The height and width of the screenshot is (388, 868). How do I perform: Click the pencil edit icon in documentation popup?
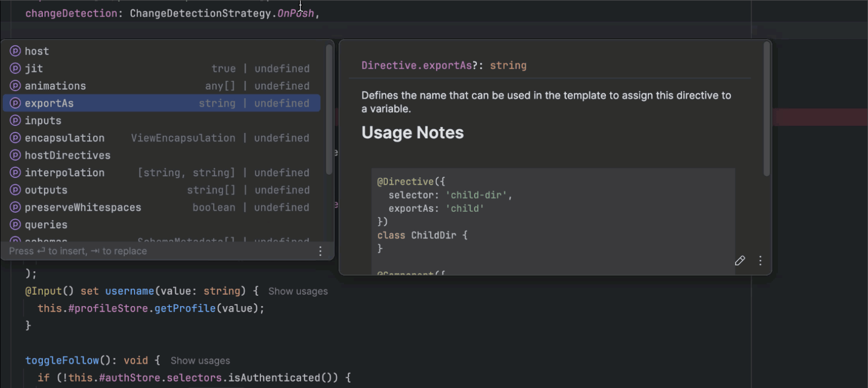pos(740,260)
